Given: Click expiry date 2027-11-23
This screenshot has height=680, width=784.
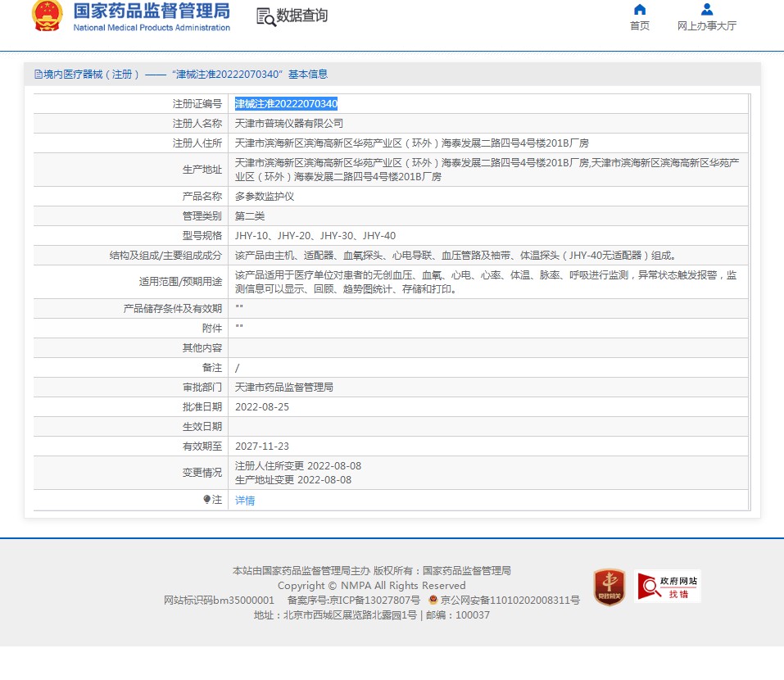Looking at the screenshot, I should 262,446.
